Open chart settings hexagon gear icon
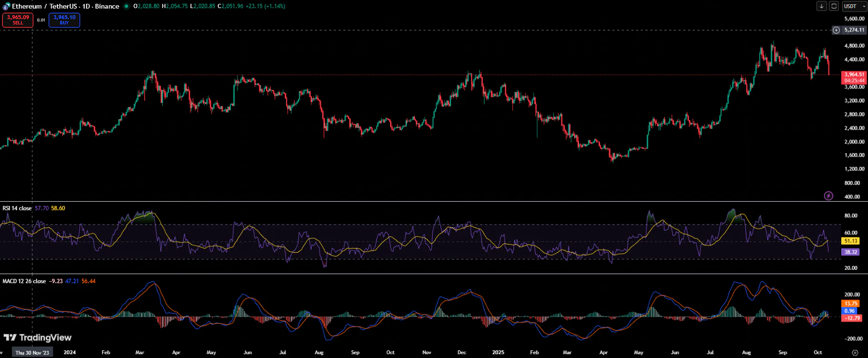 pyautogui.click(x=855, y=352)
